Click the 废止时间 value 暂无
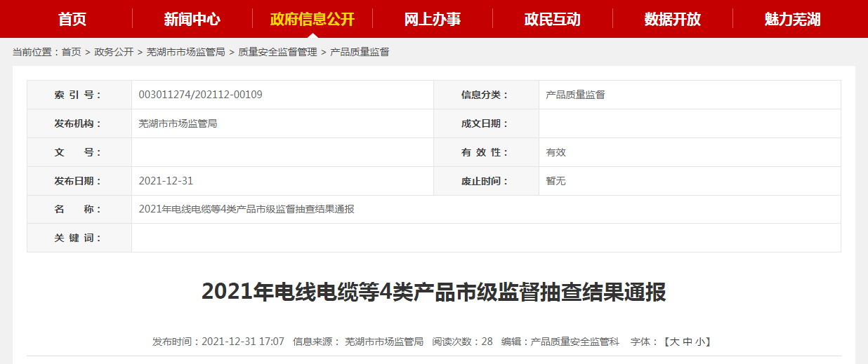Viewport: 868px width, 364px height. click(x=555, y=181)
